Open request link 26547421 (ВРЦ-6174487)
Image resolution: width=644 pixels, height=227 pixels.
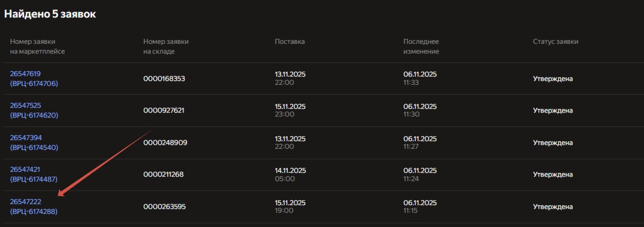point(33,174)
